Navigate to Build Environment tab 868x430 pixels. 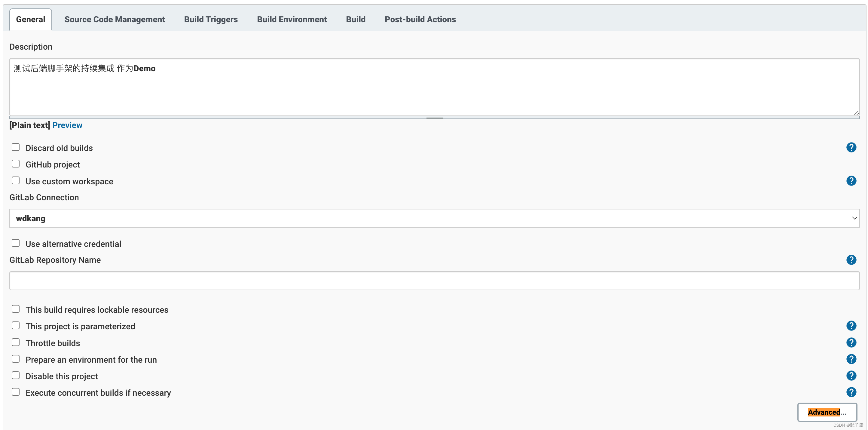click(292, 19)
